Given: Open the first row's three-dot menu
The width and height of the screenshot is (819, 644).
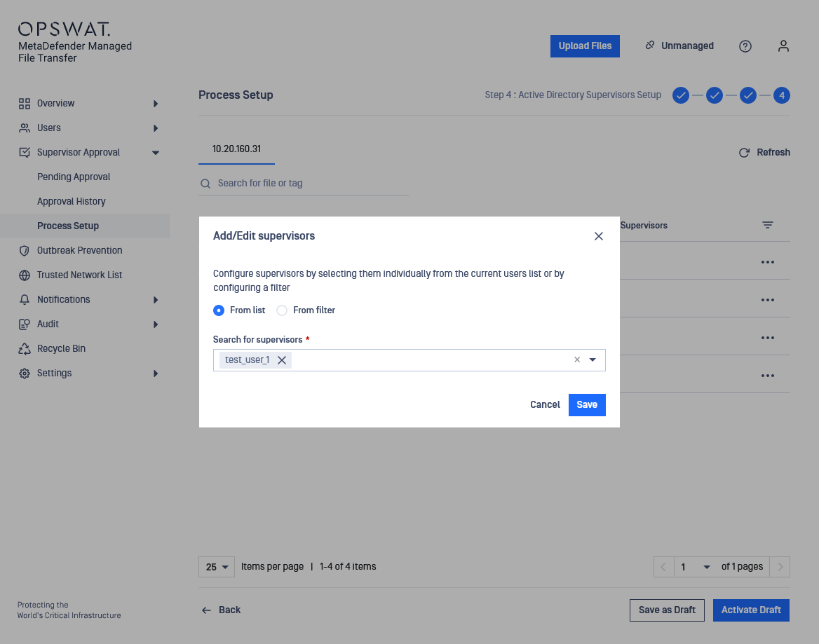Looking at the screenshot, I should click(x=768, y=262).
